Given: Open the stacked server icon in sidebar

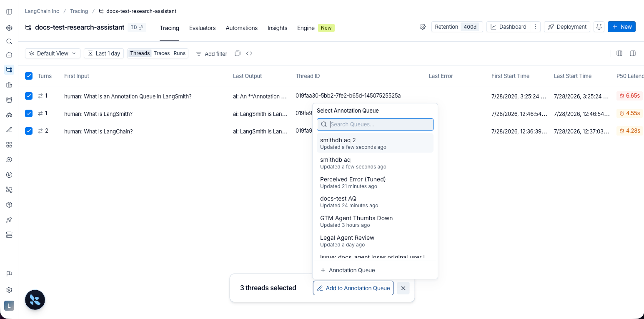Looking at the screenshot, I should coord(9,235).
